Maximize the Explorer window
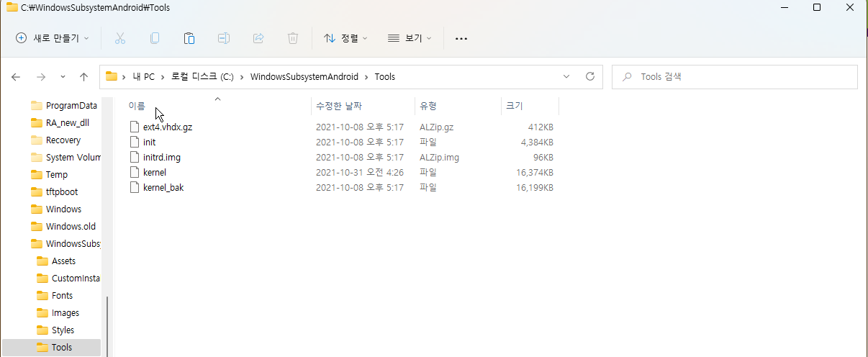 click(x=817, y=7)
